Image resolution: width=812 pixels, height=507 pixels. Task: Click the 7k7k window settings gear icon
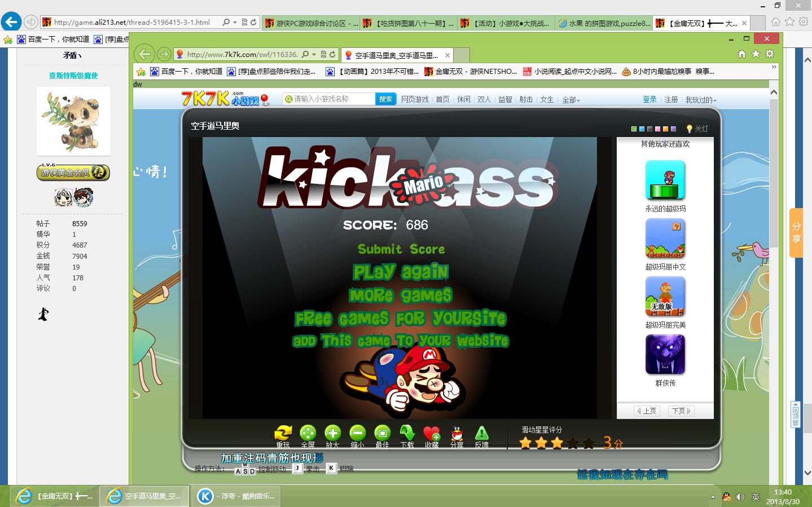pyautogui.click(x=770, y=54)
